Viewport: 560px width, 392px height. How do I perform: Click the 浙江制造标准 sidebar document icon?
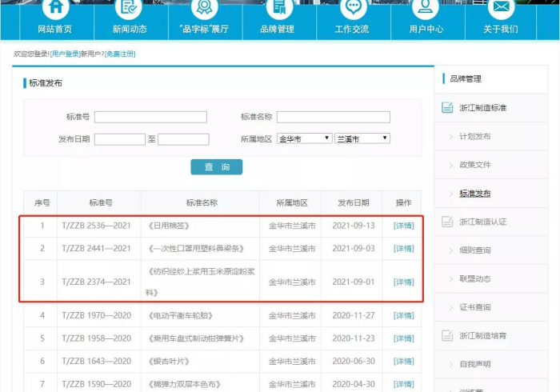click(449, 108)
